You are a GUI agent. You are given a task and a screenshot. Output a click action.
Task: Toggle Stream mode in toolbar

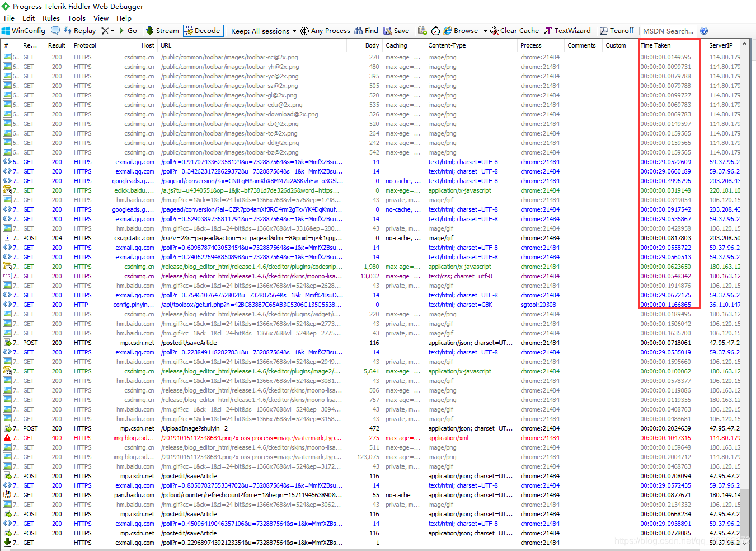162,31
